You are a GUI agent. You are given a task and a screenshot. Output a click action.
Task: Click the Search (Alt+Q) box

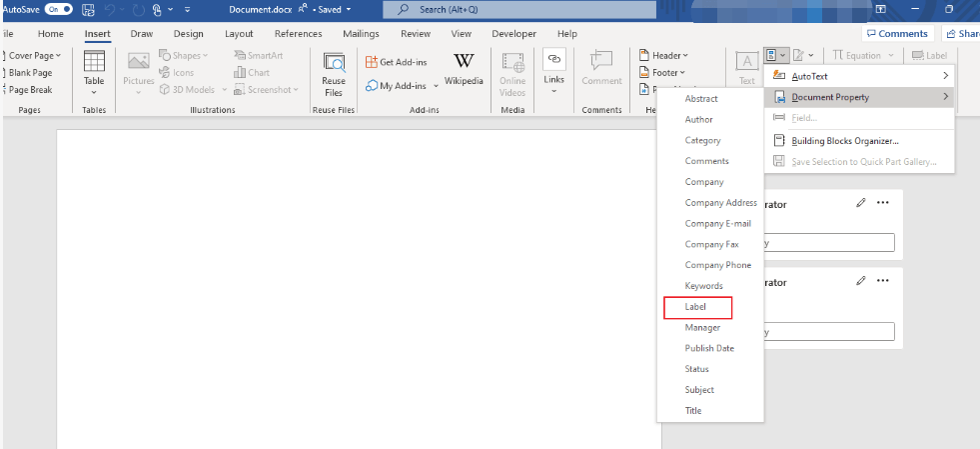[x=519, y=9]
